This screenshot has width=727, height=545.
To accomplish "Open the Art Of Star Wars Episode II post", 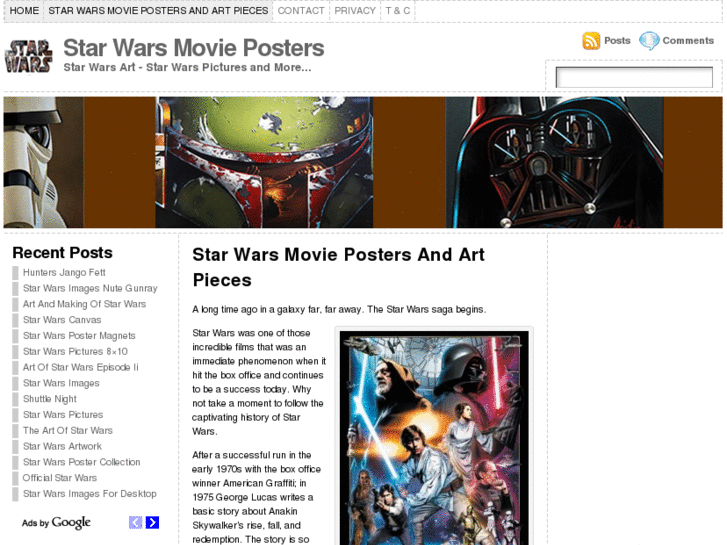I will (80, 367).
